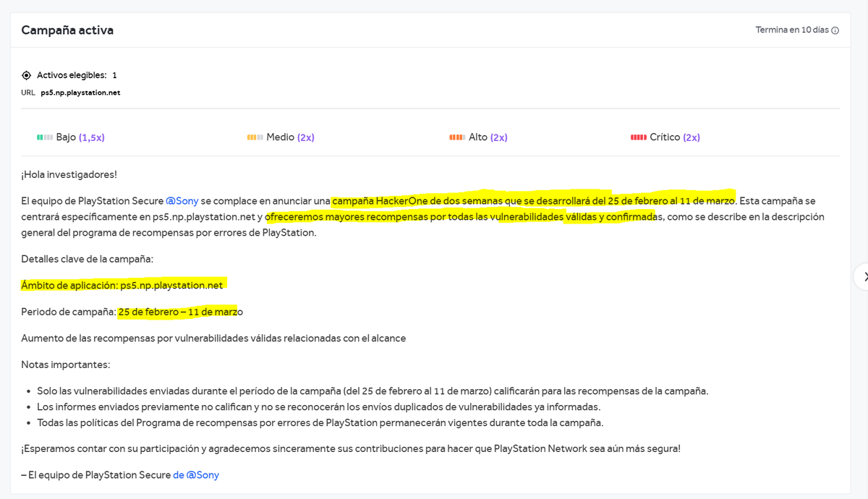Click the '¡Esperamos contar con su participación' sentence
Image resolution: width=868 pixels, height=499 pixels.
[x=351, y=449]
